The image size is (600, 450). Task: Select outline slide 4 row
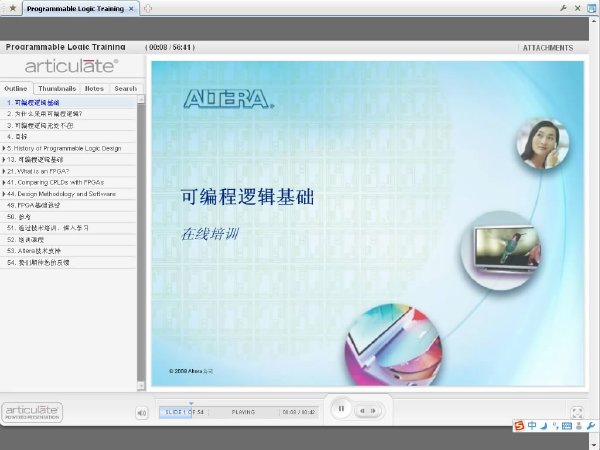click(68, 137)
